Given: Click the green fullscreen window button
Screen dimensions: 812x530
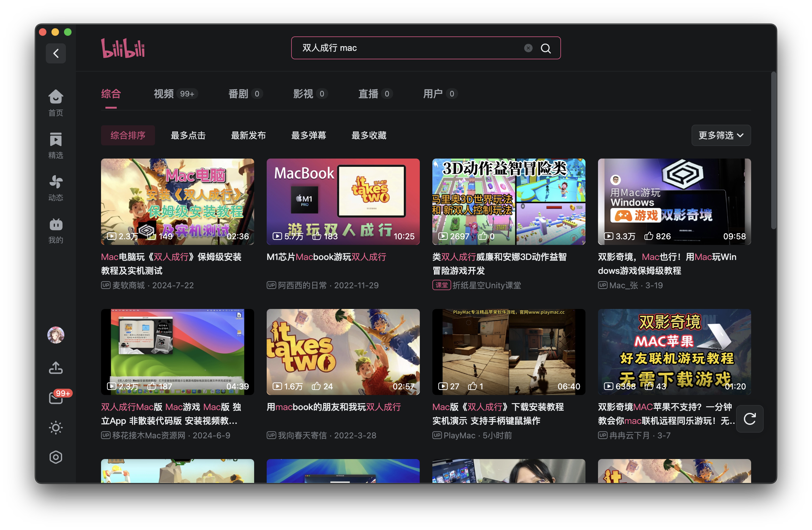Looking at the screenshot, I should (x=68, y=32).
